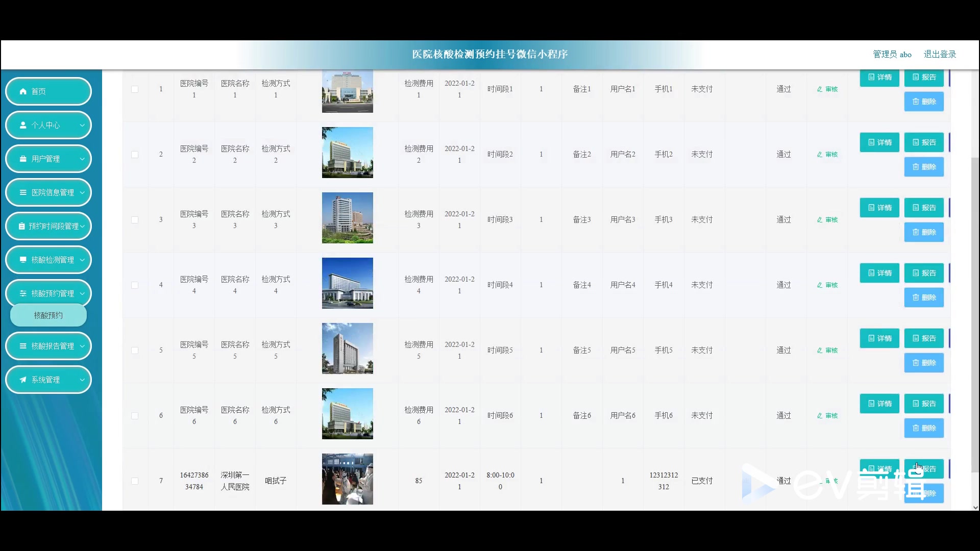Click the person icon in 个人中心
Image resolution: width=980 pixels, height=551 pixels.
click(x=23, y=125)
